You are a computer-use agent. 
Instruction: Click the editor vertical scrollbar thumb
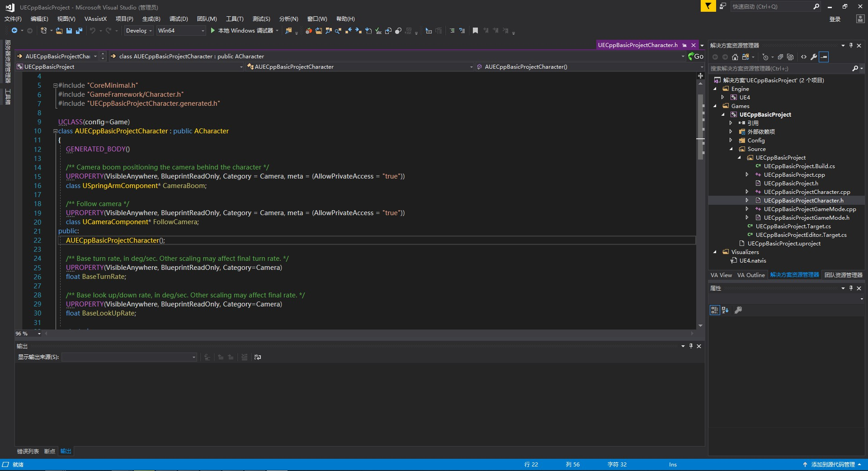[700, 127]
